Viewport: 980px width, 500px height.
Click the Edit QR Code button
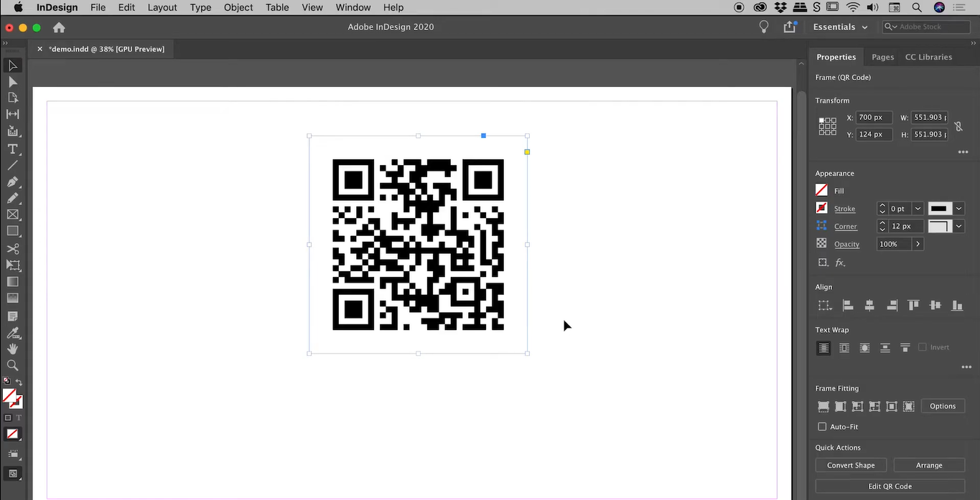tap(890, 486)
